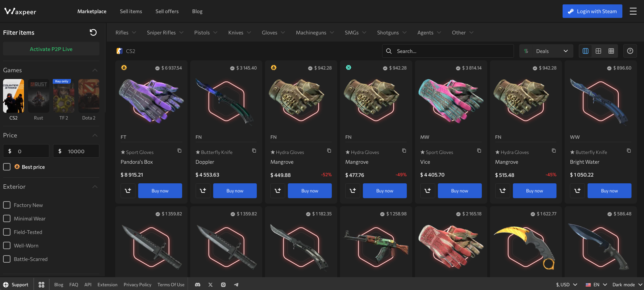Go to the Sell items tab
This screenshot has width=644, height=290.
[131, 11]
